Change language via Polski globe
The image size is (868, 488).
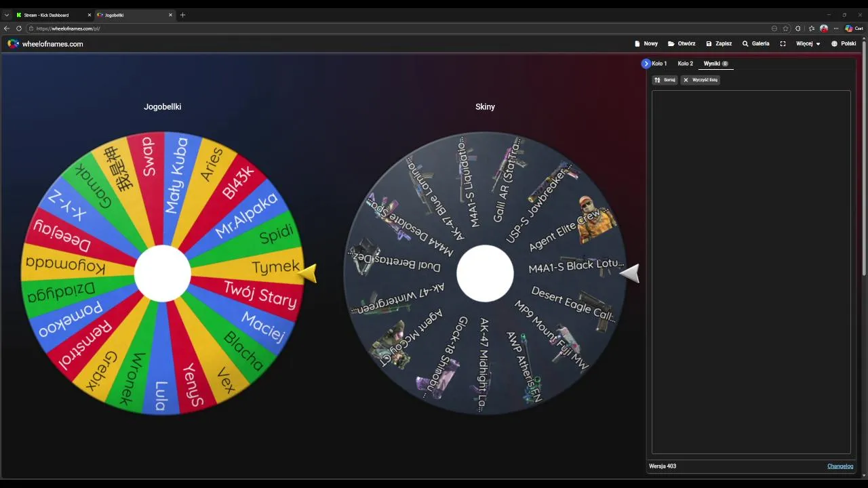point(844,43)
